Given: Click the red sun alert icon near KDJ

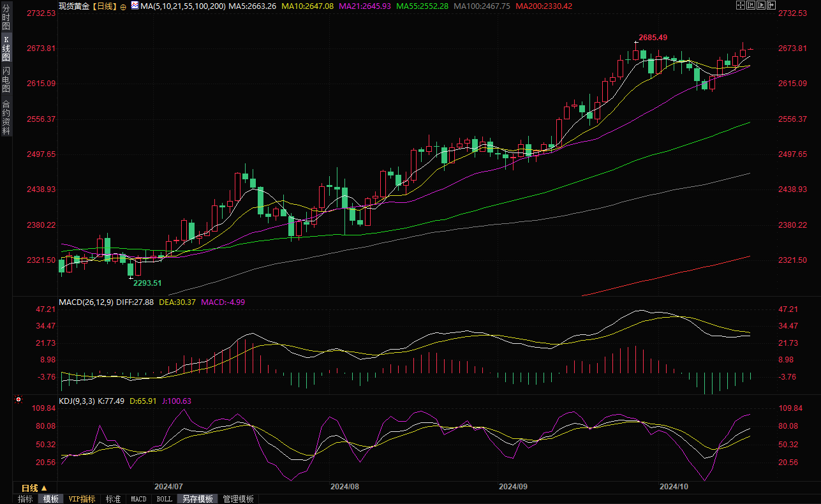Looking at the screenshot, I should [18, 401].
